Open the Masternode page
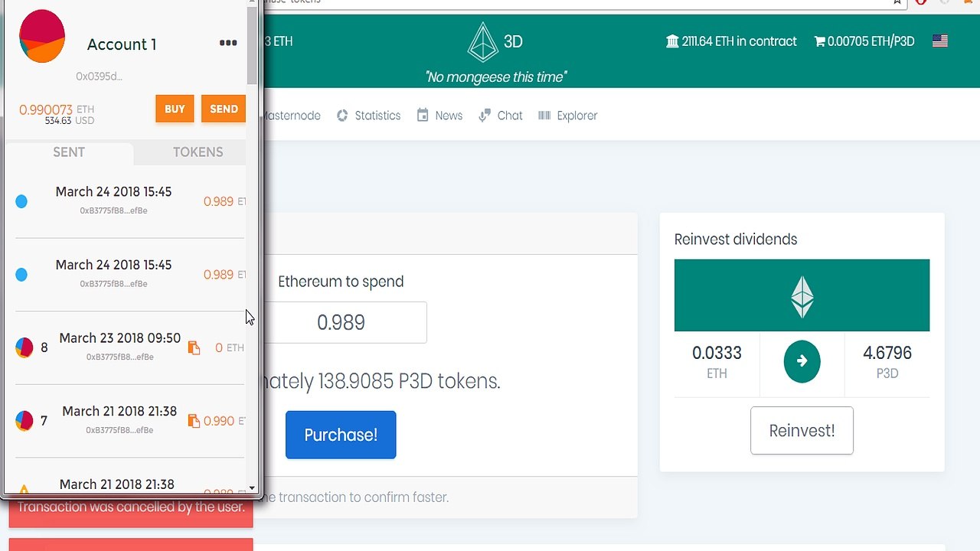The width and height of the screenshot is (980, 551). [290, 116]
